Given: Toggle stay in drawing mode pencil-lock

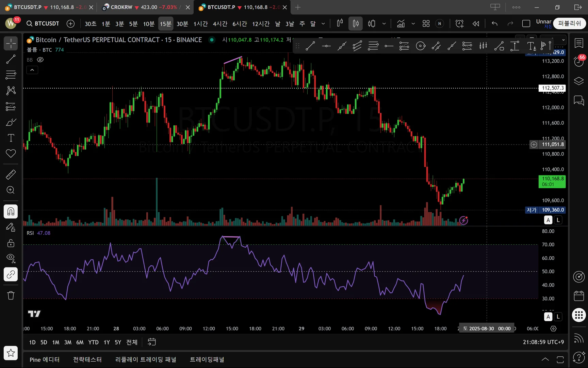Looking at the screenshot, I should (11, 227).
